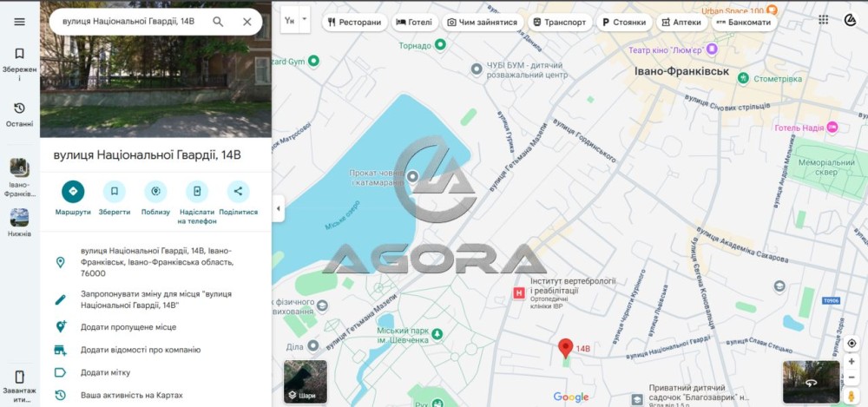Screen dimensions: 868x407
Task: Open the language selector dropdown arrow
Action: [305, 19]
